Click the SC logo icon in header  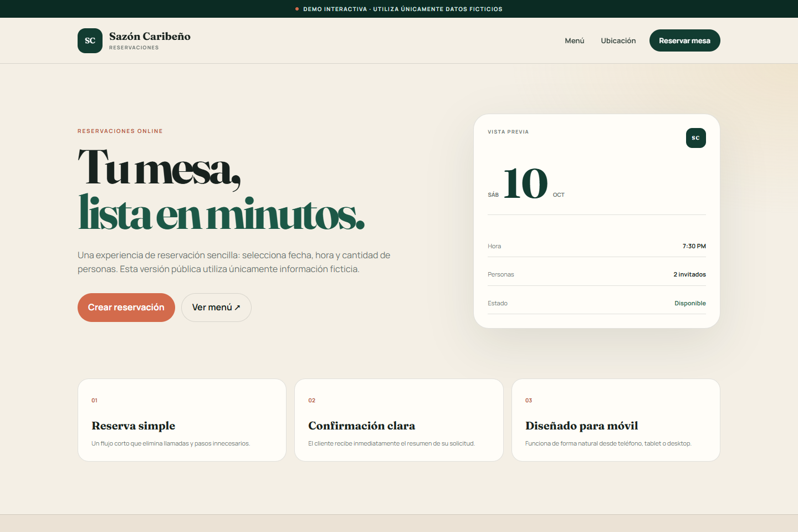(90, 40)
